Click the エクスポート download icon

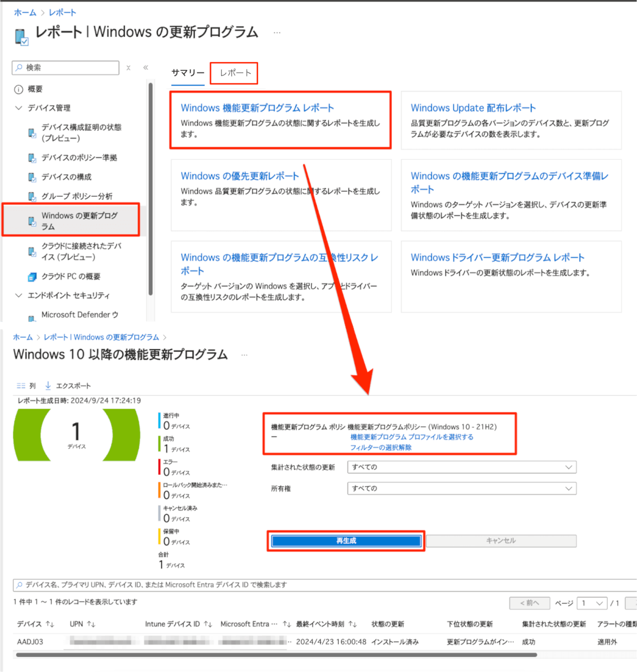pyautogui.click(x=48, y=386)
